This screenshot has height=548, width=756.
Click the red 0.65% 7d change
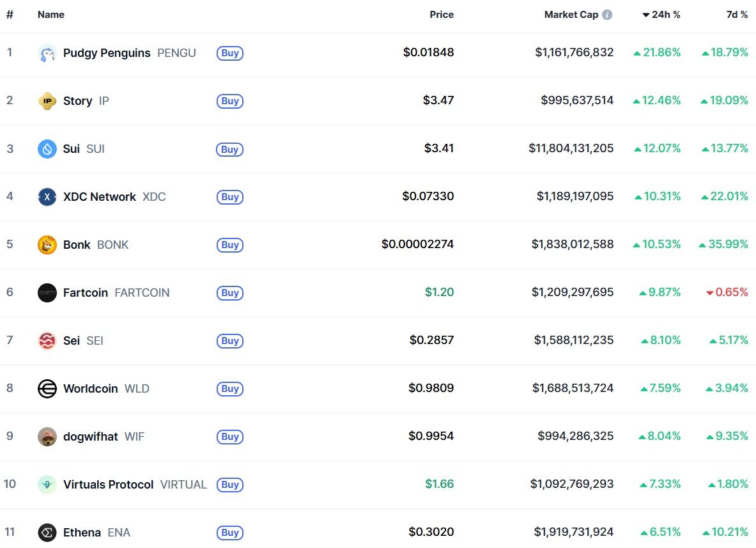(x=727, y=292)
